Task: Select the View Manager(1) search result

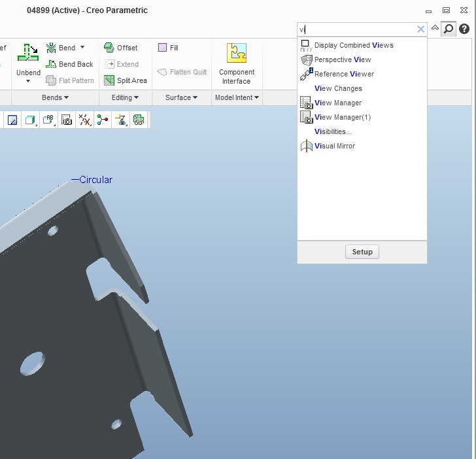Action: [362, 117]
